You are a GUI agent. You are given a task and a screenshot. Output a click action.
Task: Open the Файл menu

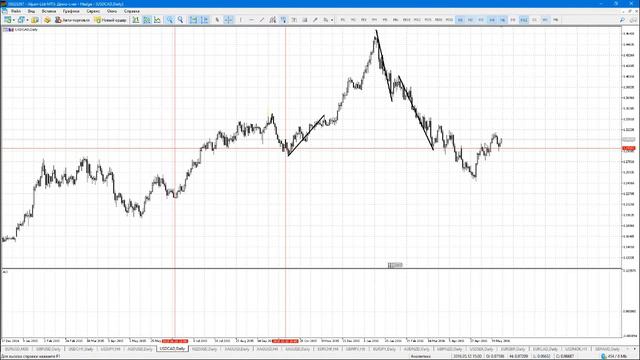tap(16, 11)
